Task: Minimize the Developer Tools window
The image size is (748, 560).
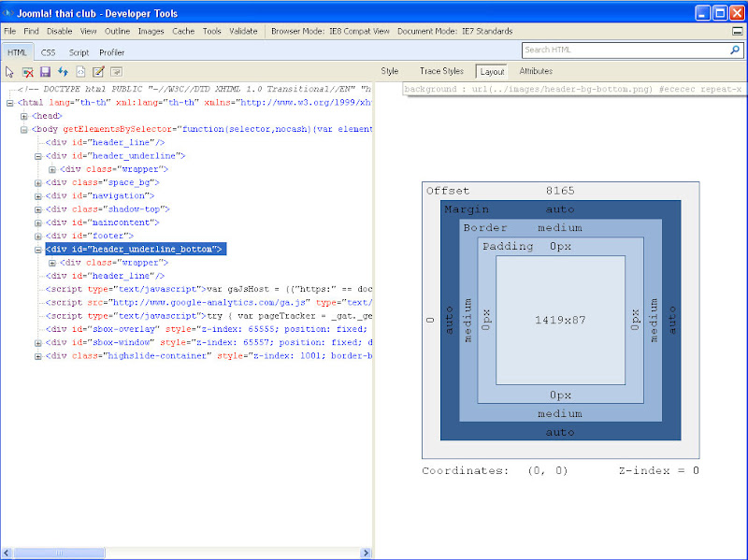Action: pyautogui.click(x=703, y=13)
